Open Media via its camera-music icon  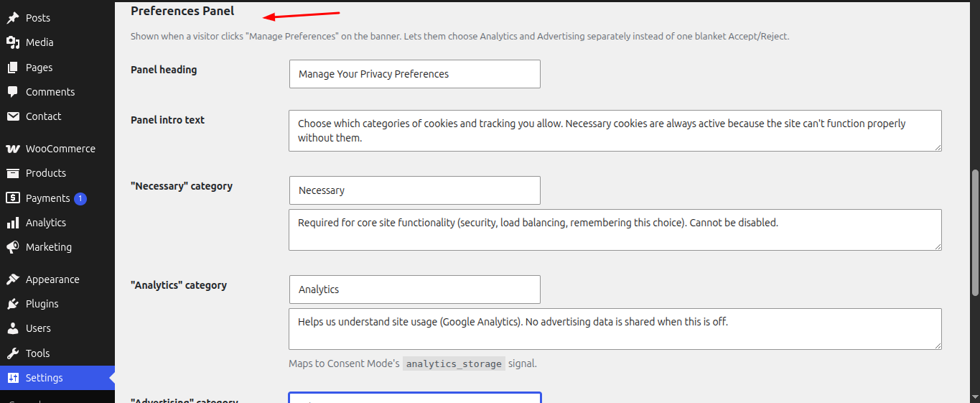(13, 42)
